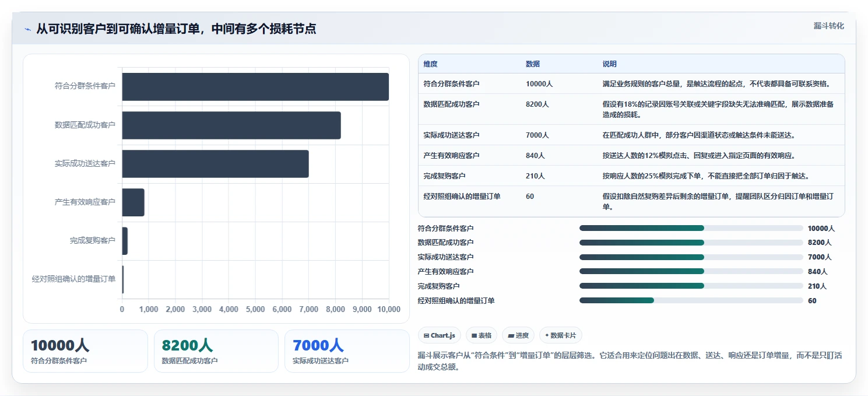This screenshot has height=396, width=868.
Task: Click the 数据匹配成功客户 label in the progress list
Action: click(446, 243)
